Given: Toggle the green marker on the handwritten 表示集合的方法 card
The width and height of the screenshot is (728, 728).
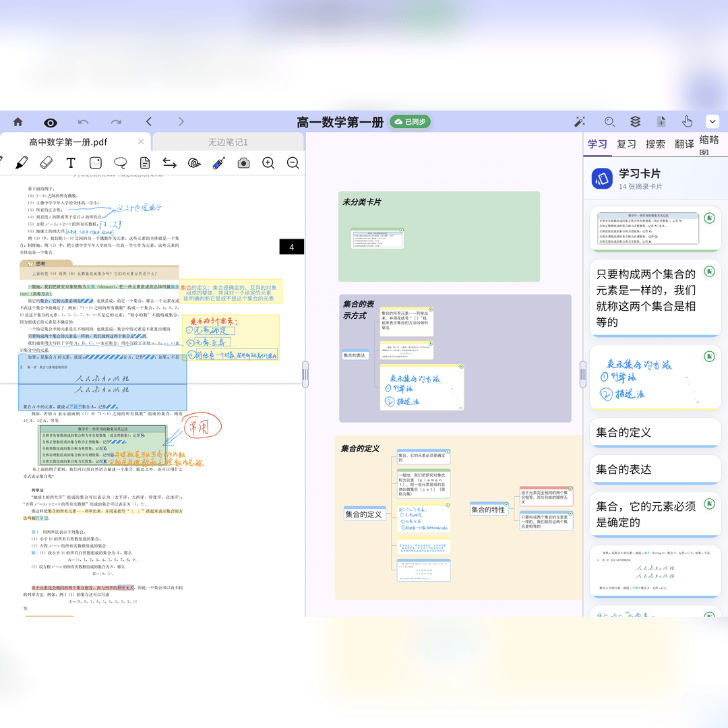Looking at the screenshot, I should pos(709,357).
